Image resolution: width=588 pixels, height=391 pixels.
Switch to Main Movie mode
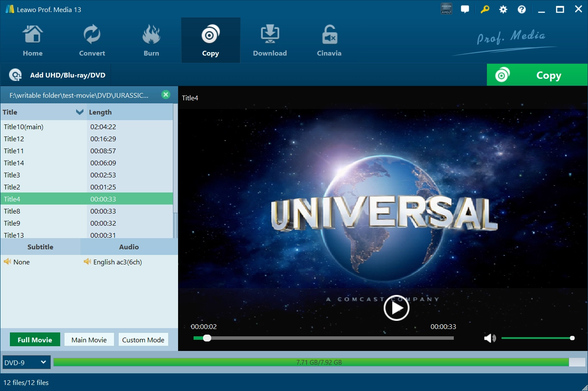click(x=89, y=340)
